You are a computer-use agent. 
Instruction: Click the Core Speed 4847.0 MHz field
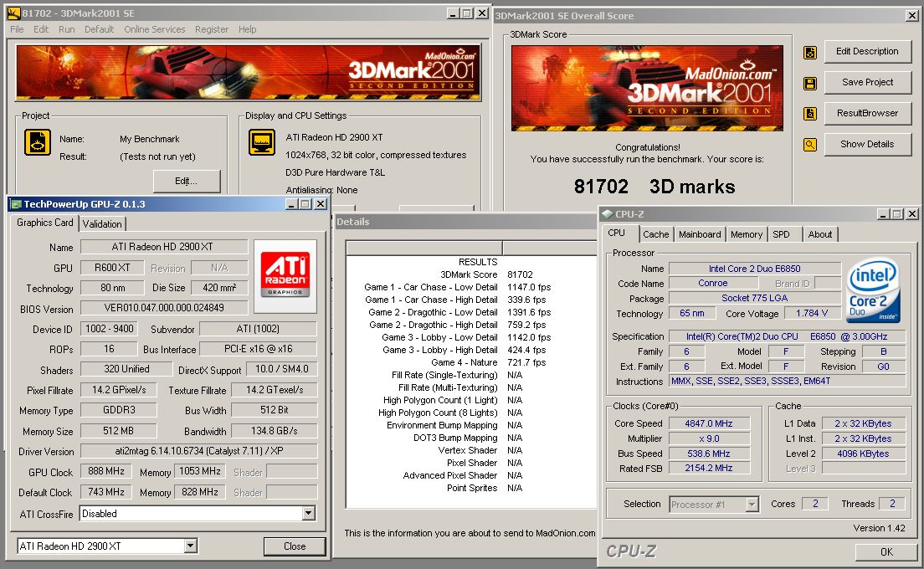(708, 423)
